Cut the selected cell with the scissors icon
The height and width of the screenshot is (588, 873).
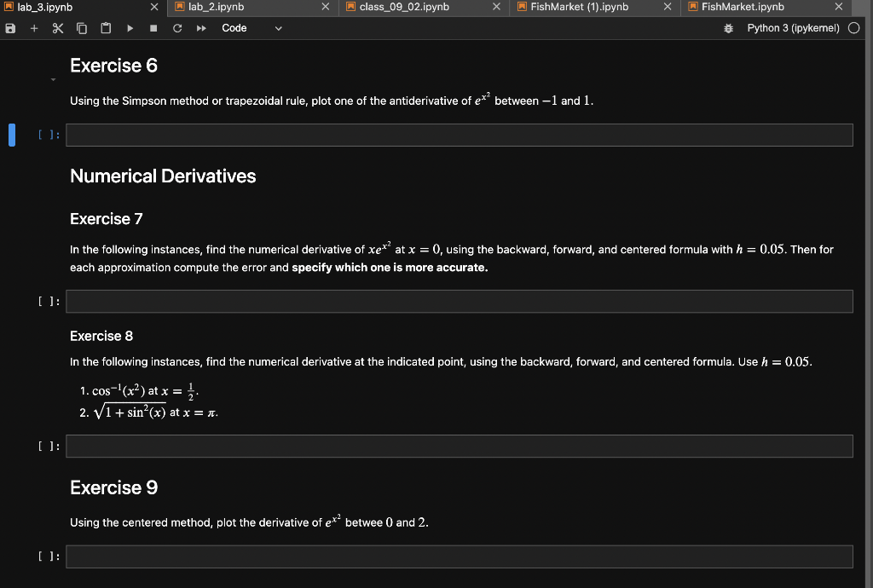[x=58, y=28]
